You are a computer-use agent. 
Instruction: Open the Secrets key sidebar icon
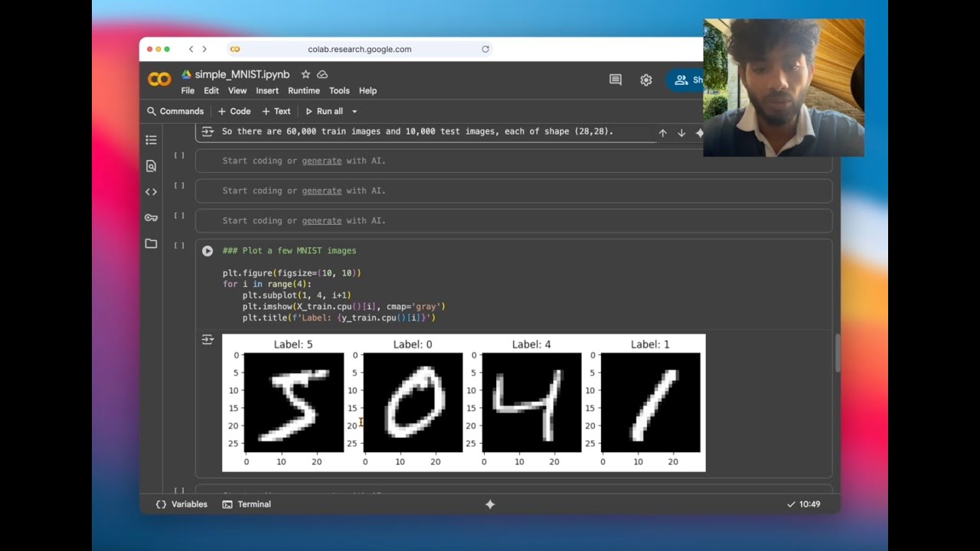[151, 218]
